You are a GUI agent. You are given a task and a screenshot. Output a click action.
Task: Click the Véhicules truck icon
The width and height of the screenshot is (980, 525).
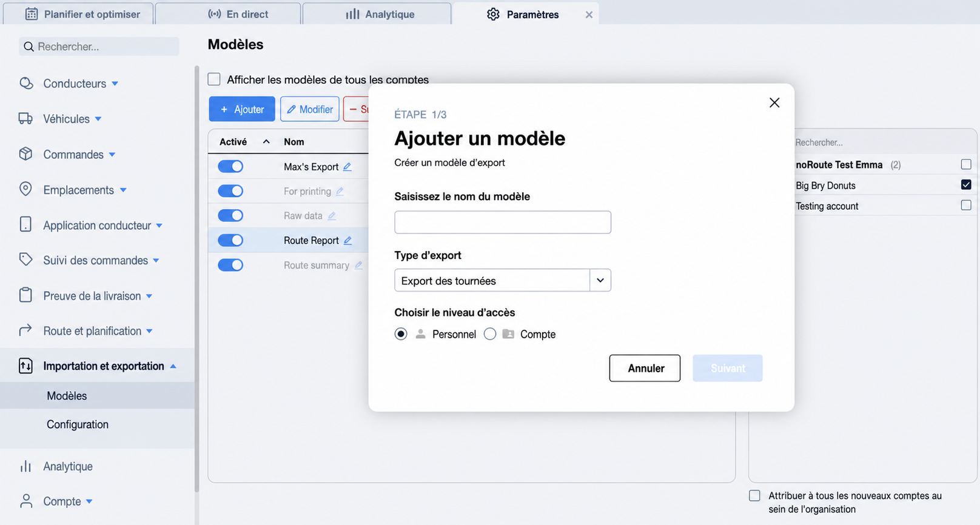pyautogui.click(x=25, y=118)
